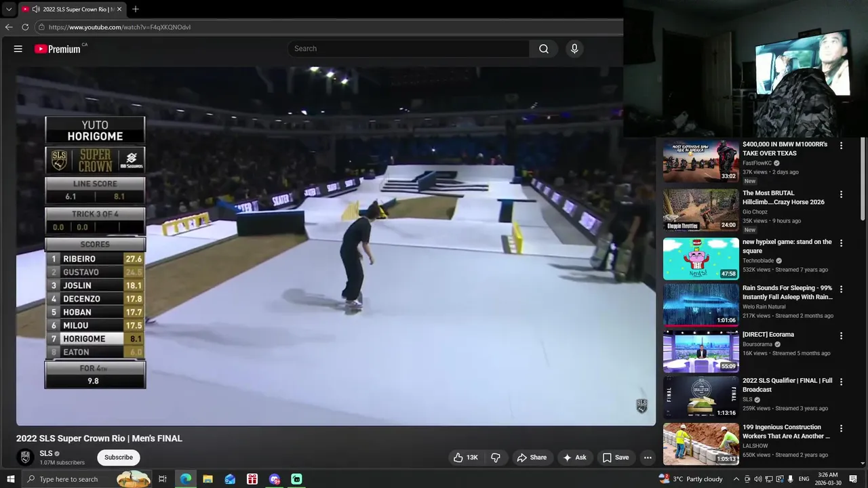Image resolution: width=868 pixels, height=488 pixels.
Task: Open the BMW M1000RR's thumbnail
Action: [701, 161]
